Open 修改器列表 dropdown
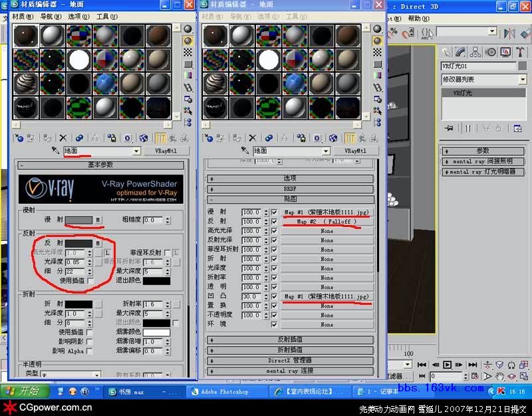Screen dimensions: 532x416 (523, 79)
